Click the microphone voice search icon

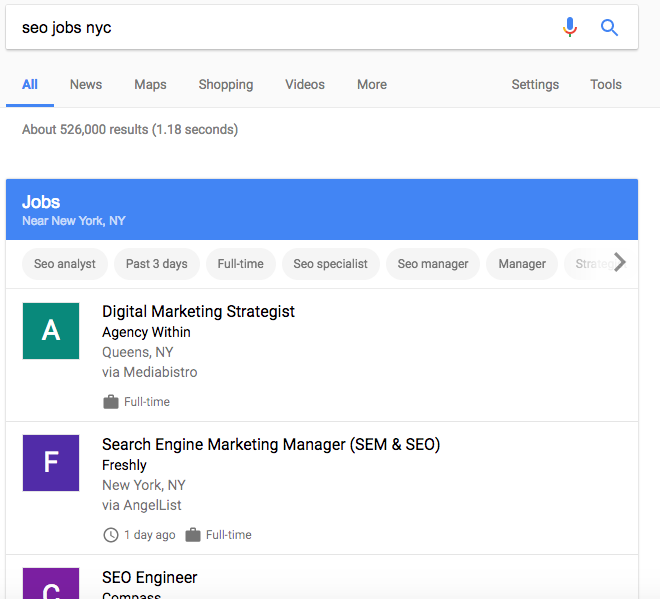pos(570,28)
